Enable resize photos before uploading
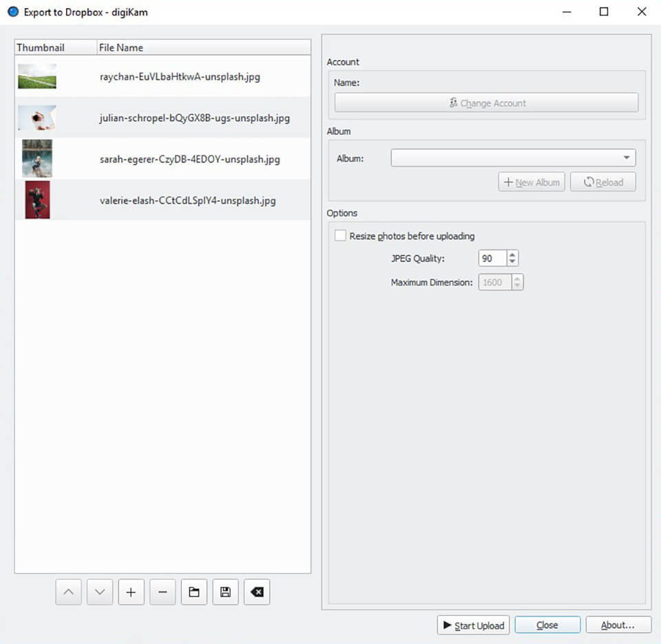The width and height of the screenshot is (661, 644). [x=340, y=235]
